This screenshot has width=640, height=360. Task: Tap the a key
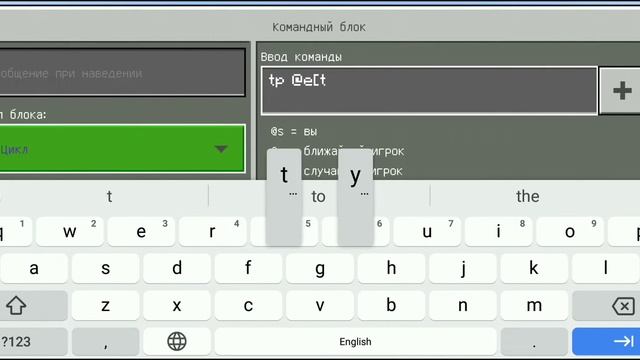(34, 268)
